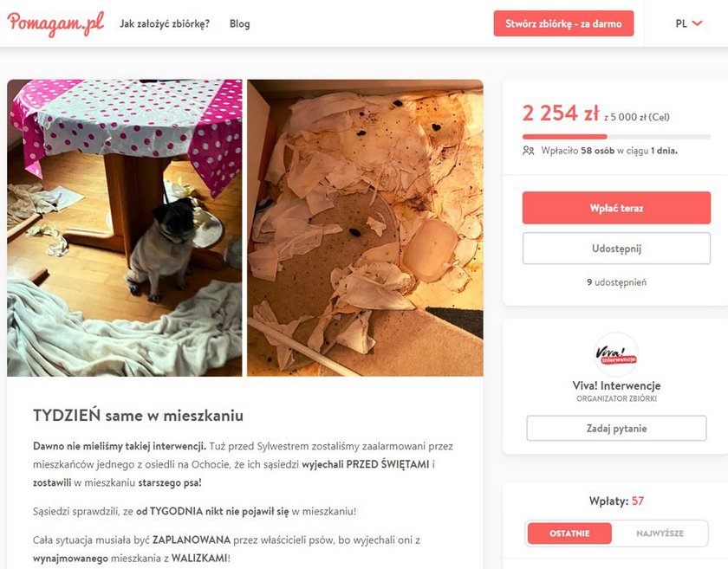Image resolution: width=728 pixels, height=569 pixels.
Task: Click the Pomagam.pl logo
Action: point(55,23)
